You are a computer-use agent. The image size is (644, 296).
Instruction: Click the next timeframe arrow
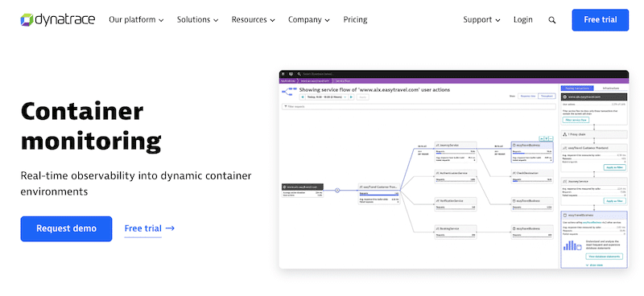351,97
